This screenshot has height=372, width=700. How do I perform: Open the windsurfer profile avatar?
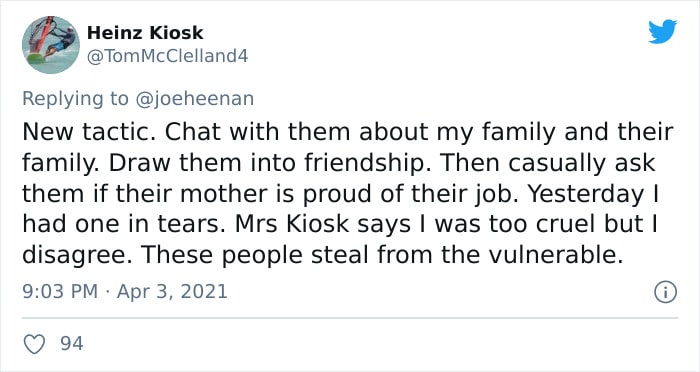click(x=51, y=45)
